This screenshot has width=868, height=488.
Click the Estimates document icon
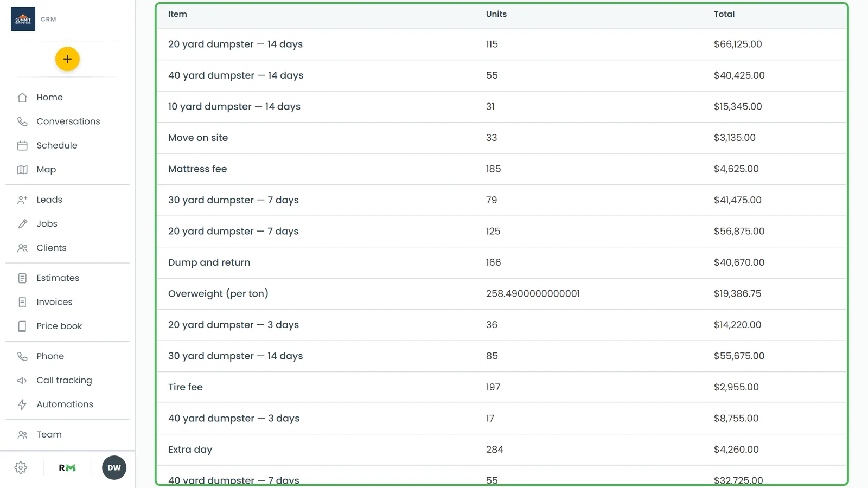22,278
